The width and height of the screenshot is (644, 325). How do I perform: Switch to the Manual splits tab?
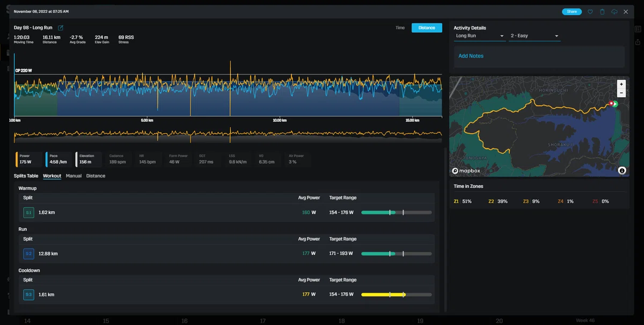pos(74,176)
